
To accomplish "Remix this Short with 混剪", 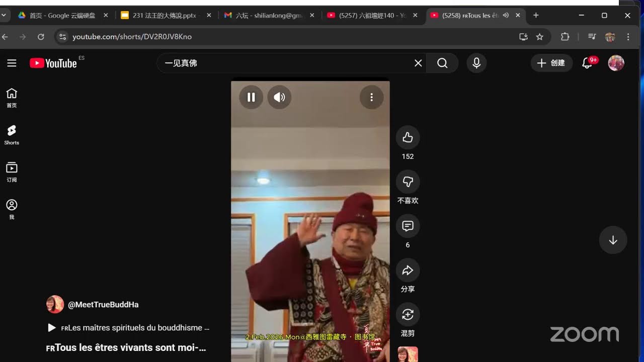I will pos(408,314).
